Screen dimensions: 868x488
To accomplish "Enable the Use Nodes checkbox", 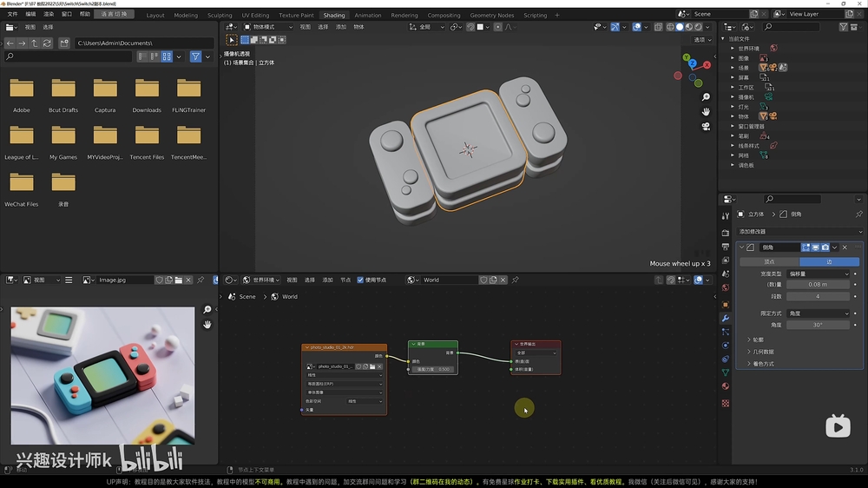I will pyautogui.click(x=360, y=280).
